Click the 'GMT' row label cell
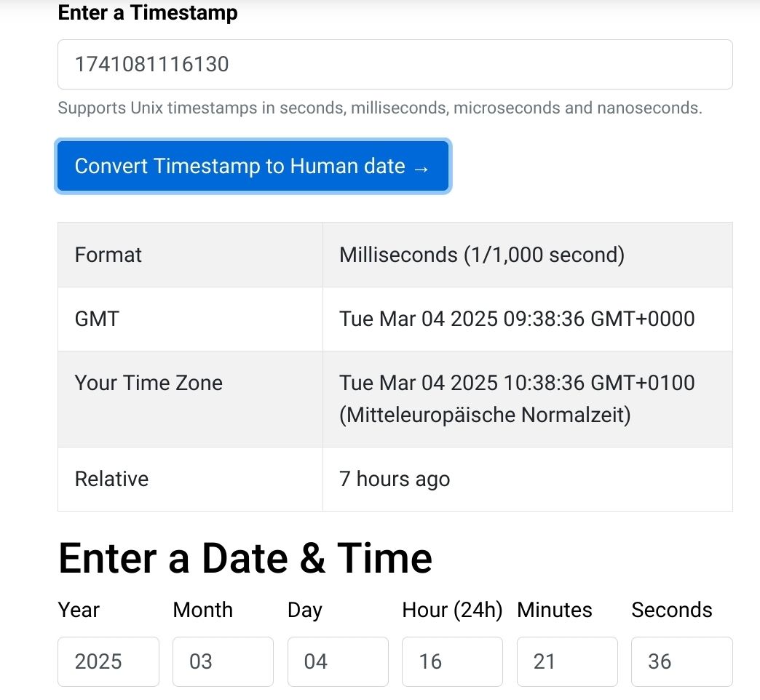This screenshot has height=700, width=760. click(97, 319)
